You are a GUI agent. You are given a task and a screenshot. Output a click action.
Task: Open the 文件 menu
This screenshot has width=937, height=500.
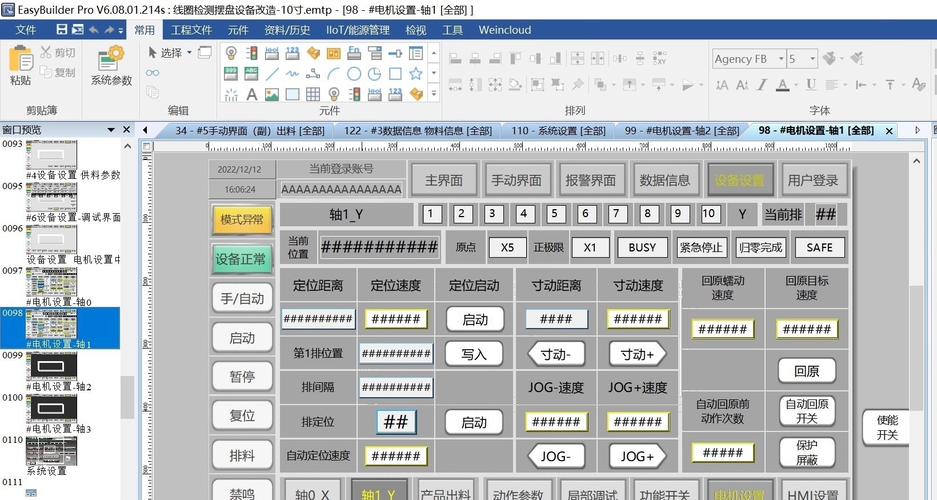(x=26, y=29)
